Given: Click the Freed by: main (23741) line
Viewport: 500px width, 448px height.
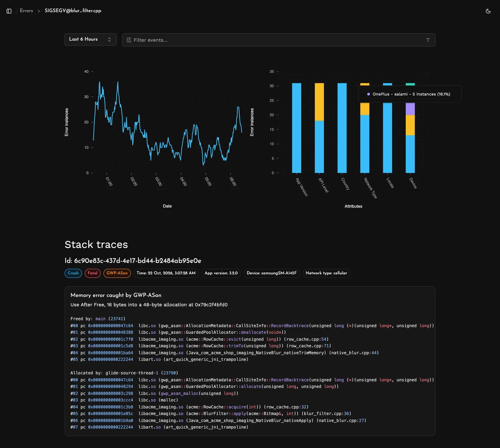Looking at the screenshot, I should [x=98, y=319].
